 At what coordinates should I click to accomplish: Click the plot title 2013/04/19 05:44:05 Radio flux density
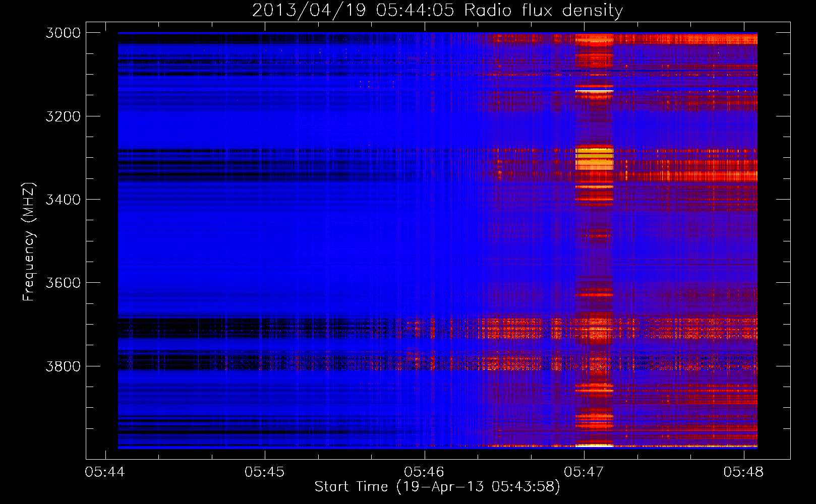[437, 10]
